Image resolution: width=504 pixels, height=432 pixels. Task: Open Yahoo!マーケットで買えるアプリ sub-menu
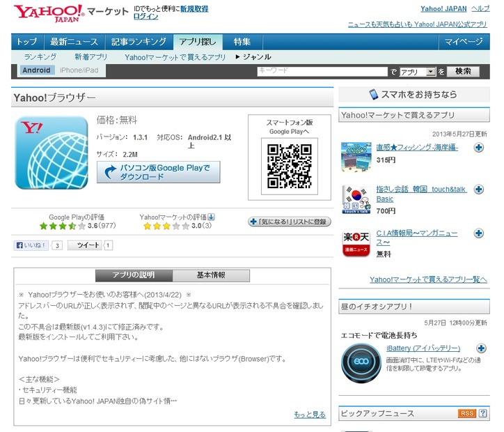[175, 57]
